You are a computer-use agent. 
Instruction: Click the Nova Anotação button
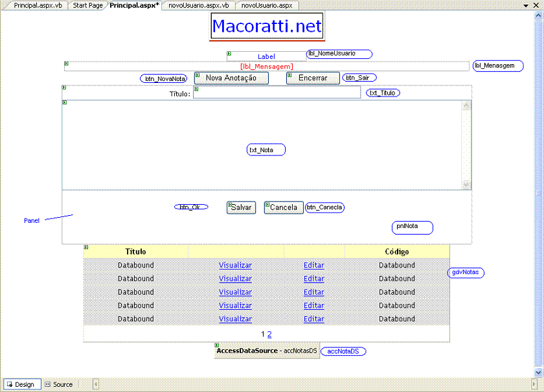coord(231,78)
